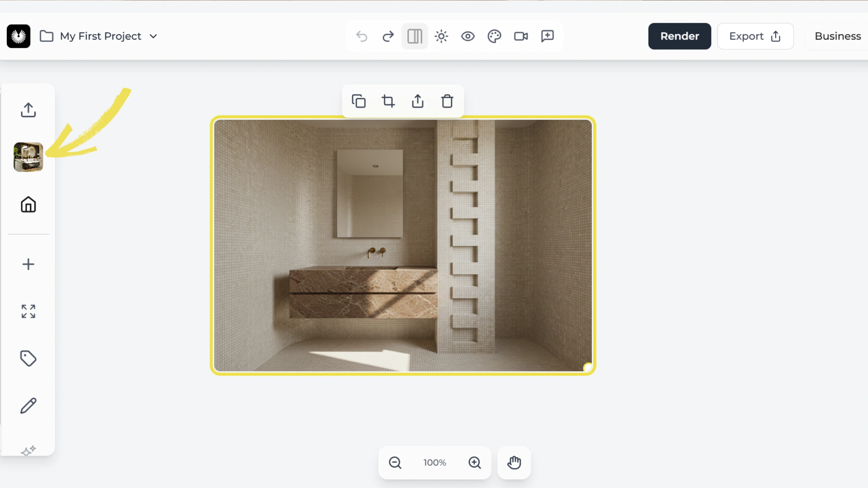Viewport: 868px width, 488px height.
Task: Expand the My First Project dropdown
Action: click(153, 36)
